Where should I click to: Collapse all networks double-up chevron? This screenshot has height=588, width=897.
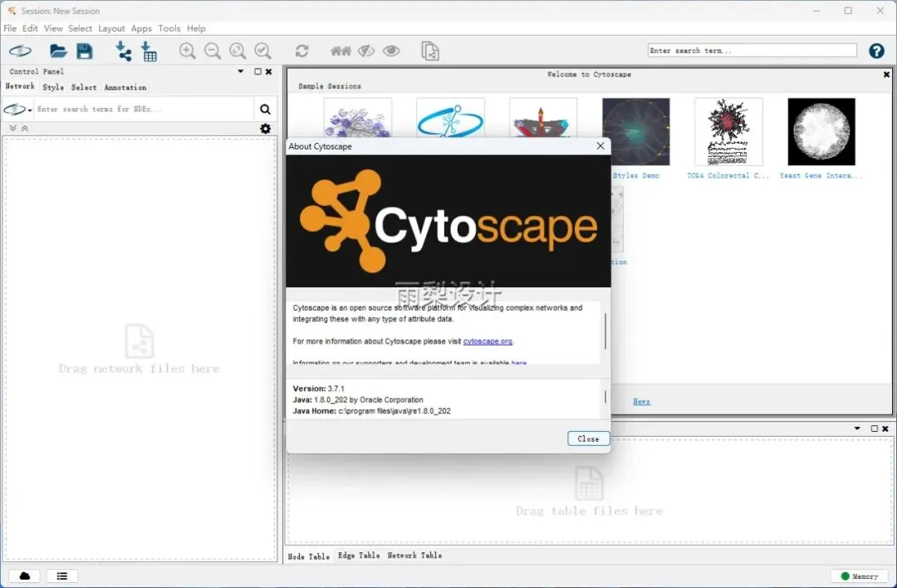click(x=25, y=128)
